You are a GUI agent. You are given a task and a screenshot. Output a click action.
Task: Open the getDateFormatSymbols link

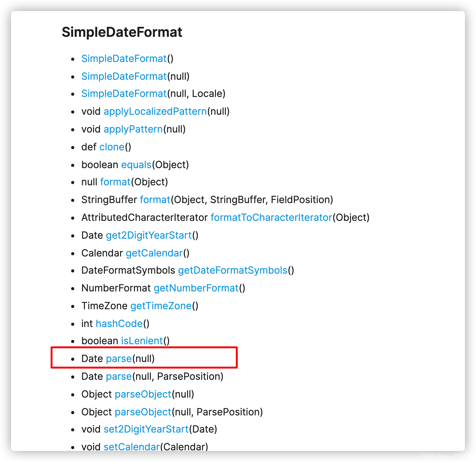pos(233,270)
